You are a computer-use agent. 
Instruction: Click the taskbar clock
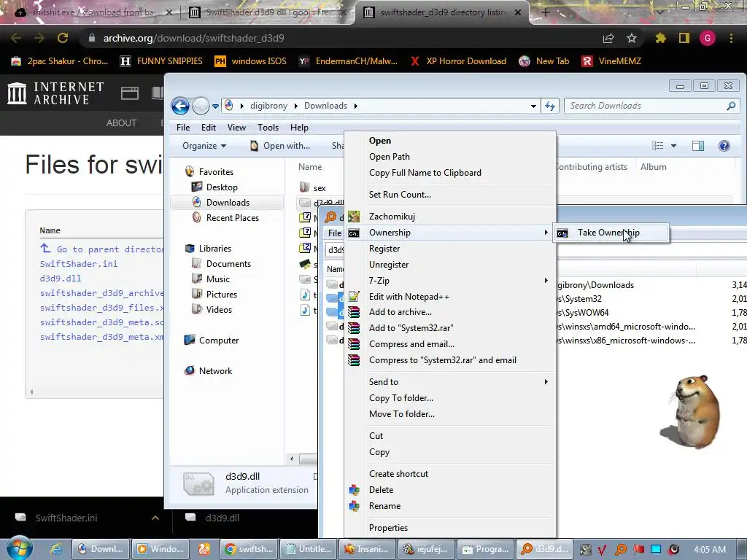pos(710,549)
